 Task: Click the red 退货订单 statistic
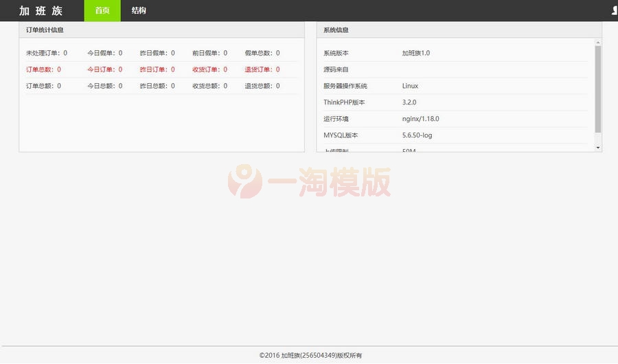(x=262, y=69)
